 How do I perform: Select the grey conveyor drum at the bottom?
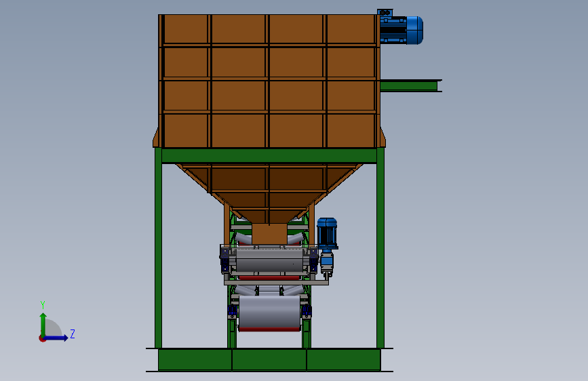[x=269, y=313]
